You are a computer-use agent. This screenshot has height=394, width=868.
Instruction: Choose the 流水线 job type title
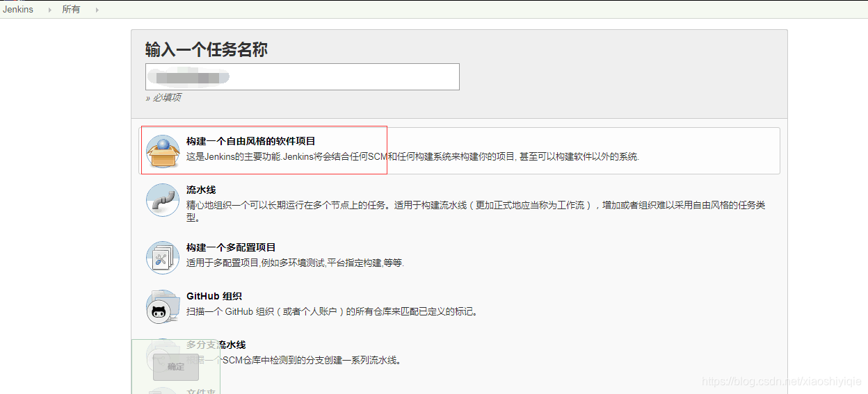(x=201, y=190)
